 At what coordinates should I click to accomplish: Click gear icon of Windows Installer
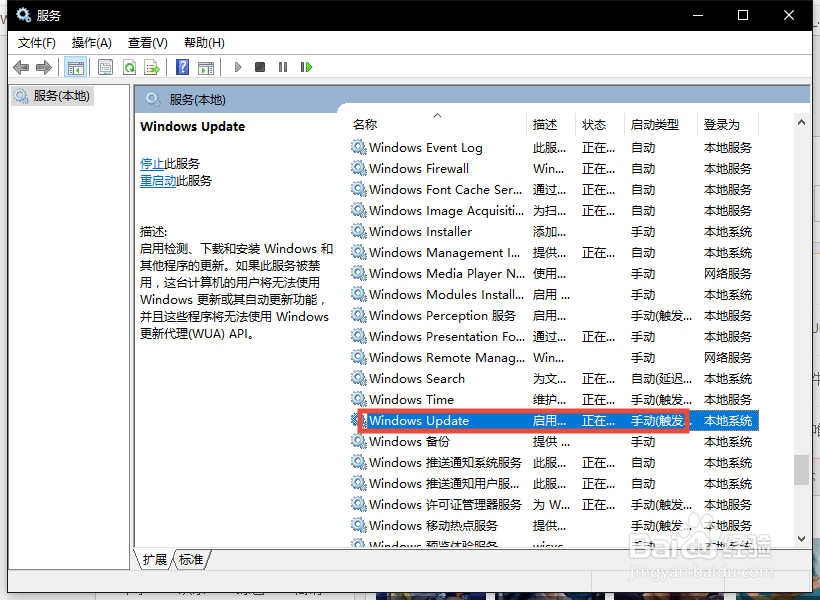point(358,231)
